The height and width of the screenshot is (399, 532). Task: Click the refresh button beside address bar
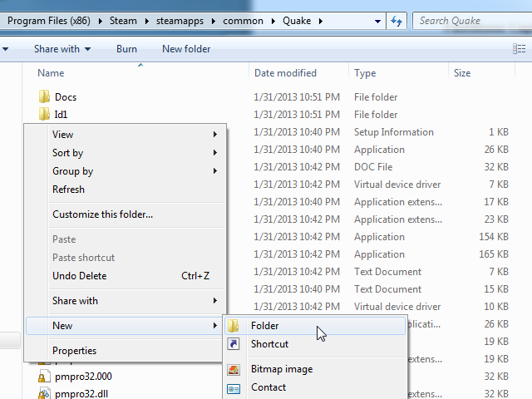(x=397, y=21)
